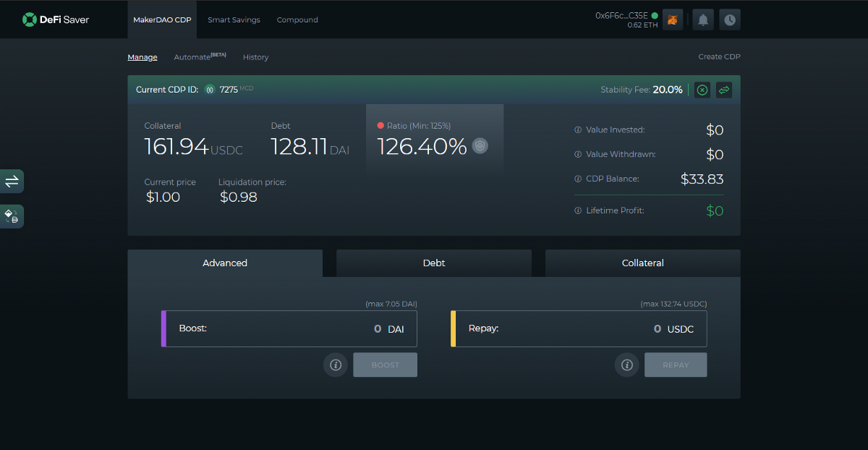This screenshot has width=868, height=450.
Task: Click the max 132.74 USDC link
Action: 673,304
